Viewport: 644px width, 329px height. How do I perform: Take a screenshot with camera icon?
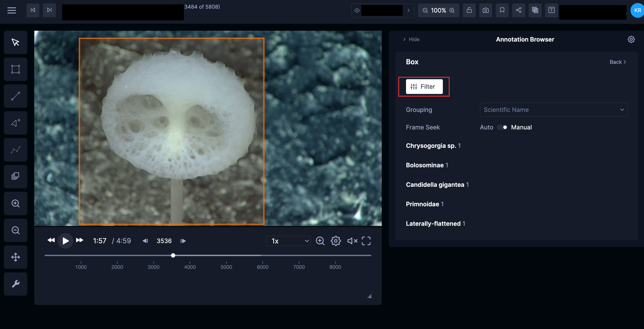point(486,10)
